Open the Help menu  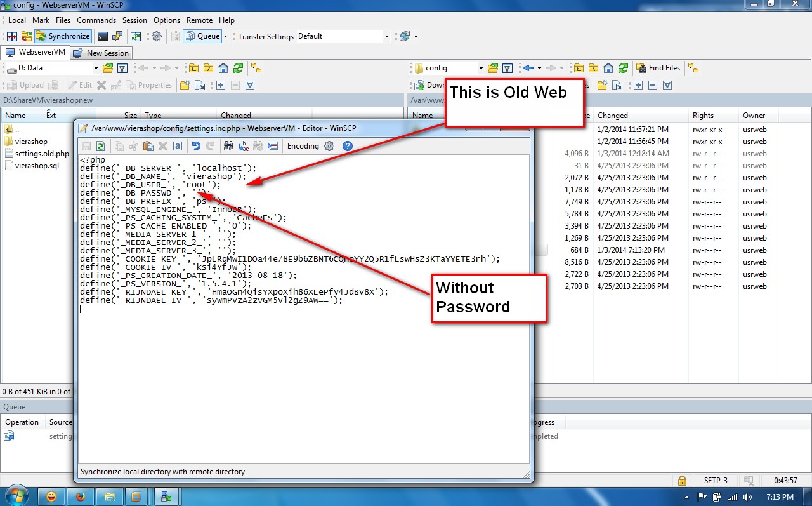point(226,20)
